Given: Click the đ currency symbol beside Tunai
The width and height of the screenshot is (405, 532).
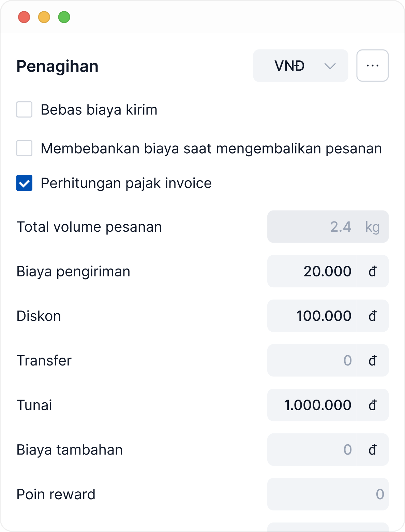Looking at the screenshot, I should [372, 405].
